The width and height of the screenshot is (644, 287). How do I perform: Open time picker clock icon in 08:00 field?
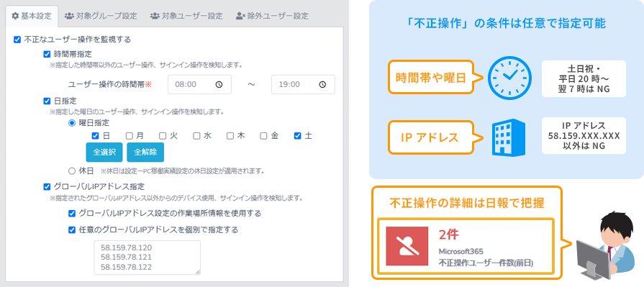219,84
